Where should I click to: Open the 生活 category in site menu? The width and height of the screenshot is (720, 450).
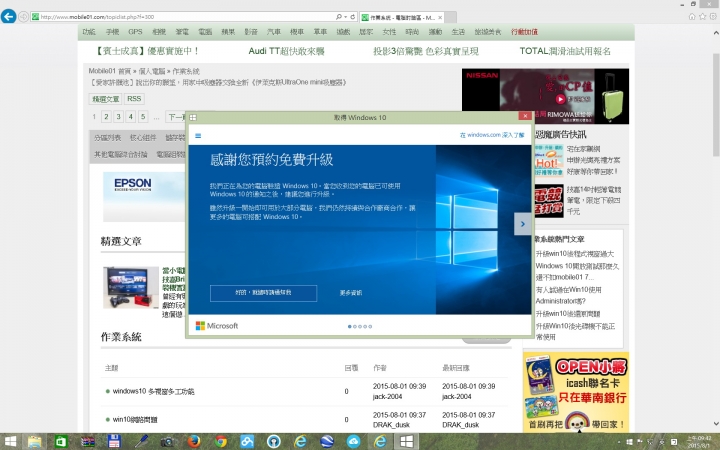(x=458, y=32)
